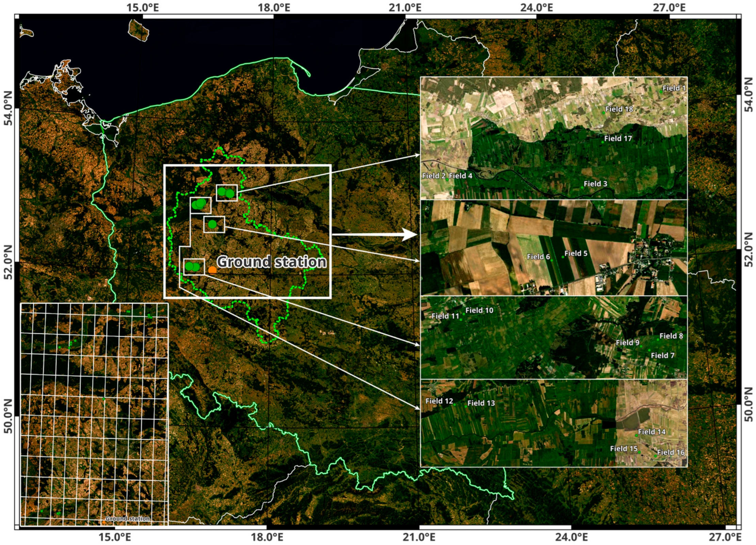Click the Field 12 label

(x=439, y=401)
